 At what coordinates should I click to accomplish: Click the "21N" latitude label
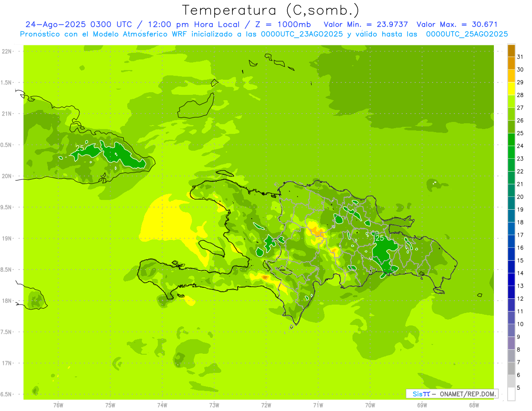coord(7,114)
